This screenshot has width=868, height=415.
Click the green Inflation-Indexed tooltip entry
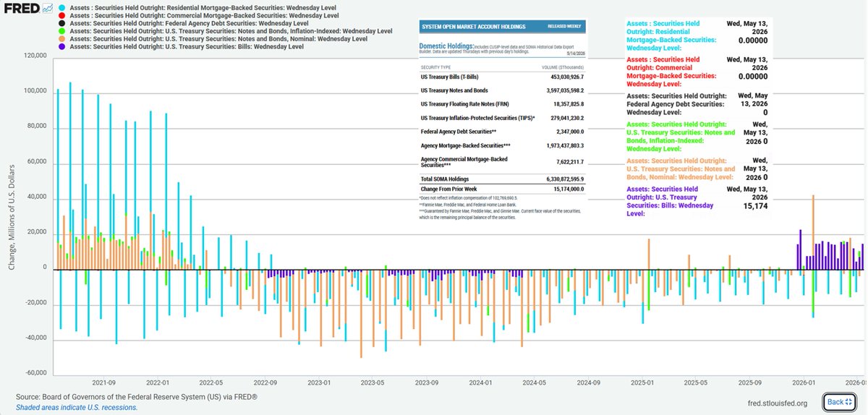[681, 137]
